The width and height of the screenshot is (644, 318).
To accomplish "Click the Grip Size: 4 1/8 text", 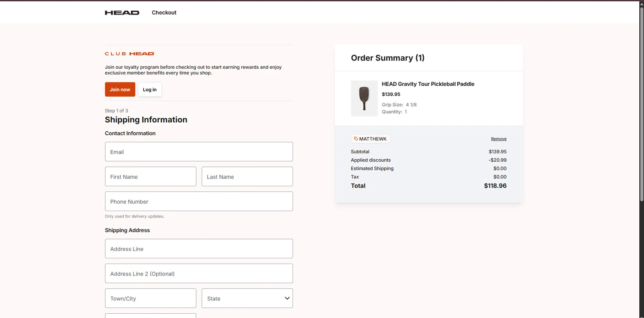I will tap(399, 105).
